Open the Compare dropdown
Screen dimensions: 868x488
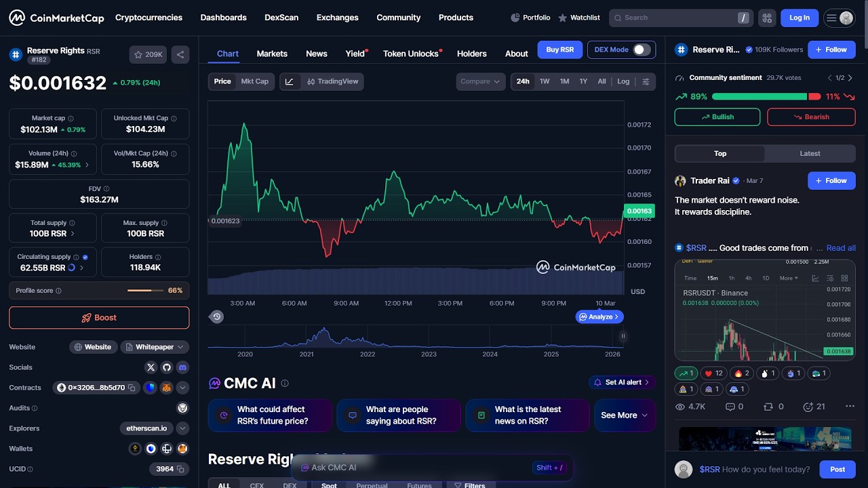tap(480, 81)
